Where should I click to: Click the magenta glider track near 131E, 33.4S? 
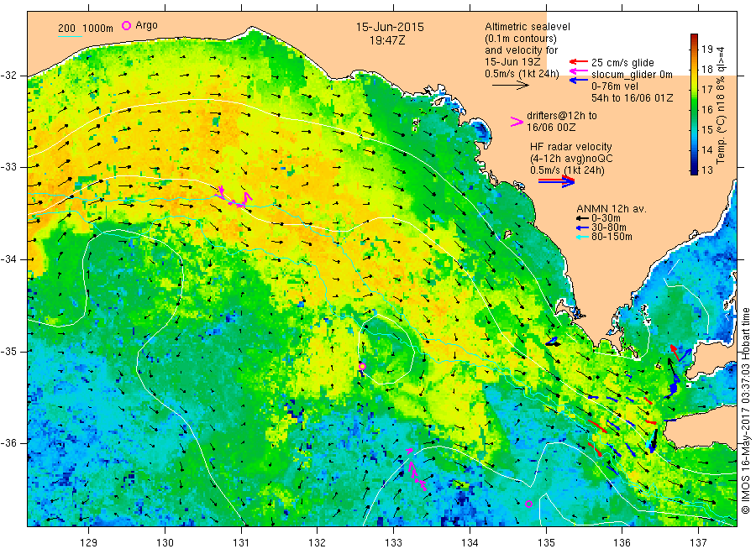coord(235,197)
